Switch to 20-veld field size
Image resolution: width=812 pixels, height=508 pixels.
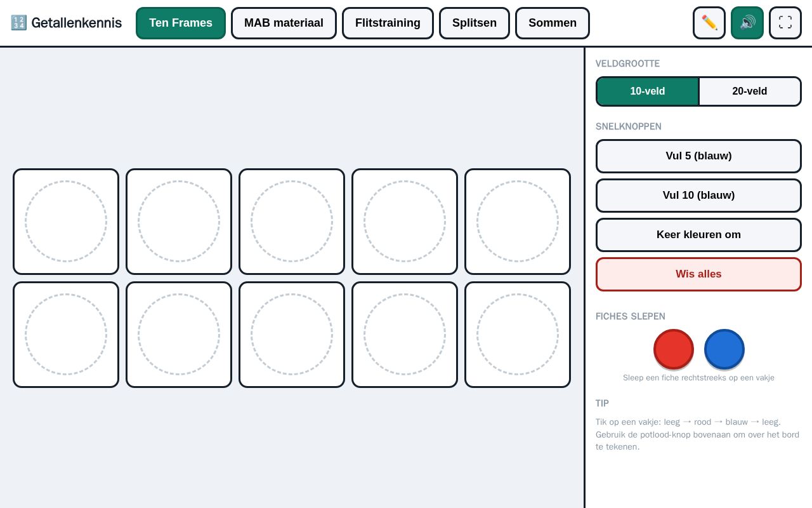click(x=750, y=91)
